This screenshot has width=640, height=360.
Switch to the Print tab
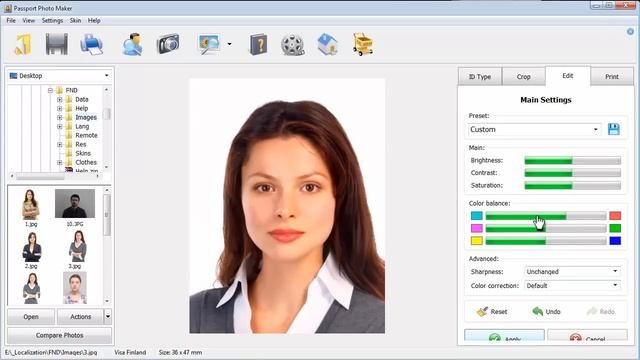pos(611,76)
